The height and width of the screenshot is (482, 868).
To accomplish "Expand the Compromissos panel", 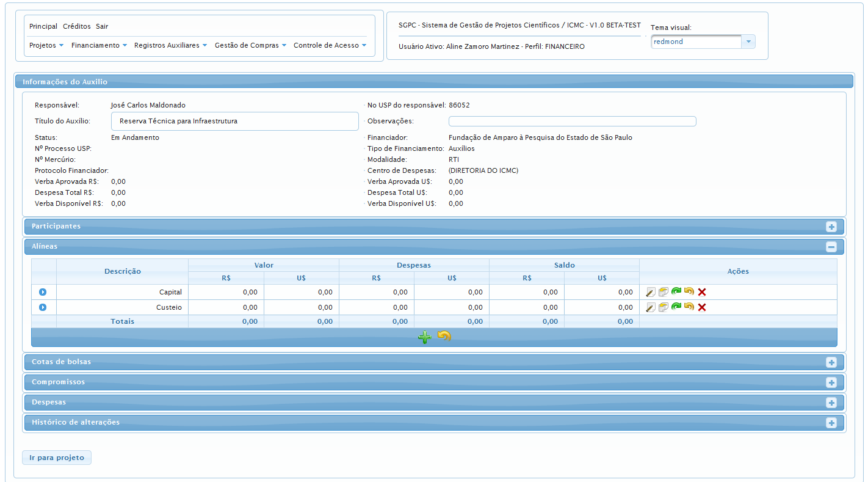I will [x=831, y=382].
